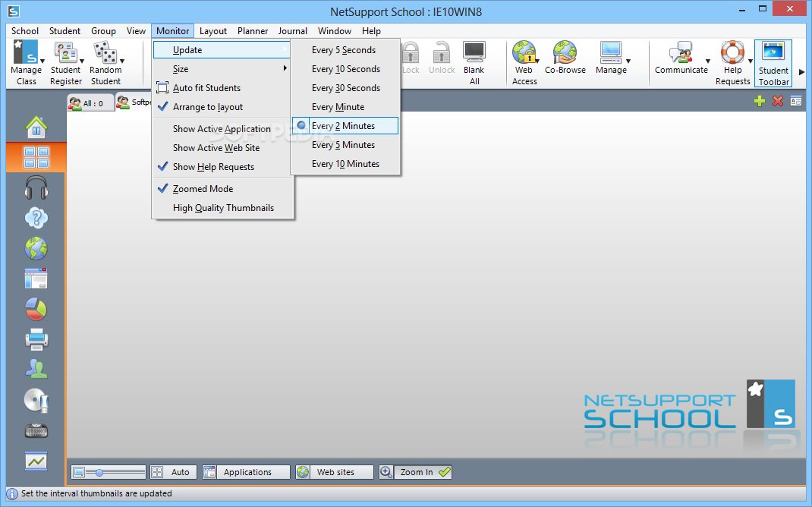Screen dimensions: 812x507
Task: Open the Planner menu
Action: (x=253, y=31)
